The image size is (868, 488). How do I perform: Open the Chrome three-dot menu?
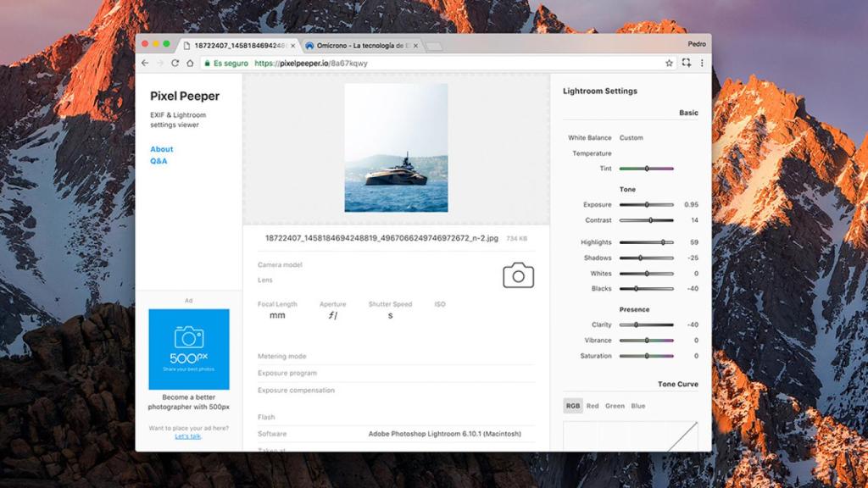pyautogui.click(x=702, y=63)
